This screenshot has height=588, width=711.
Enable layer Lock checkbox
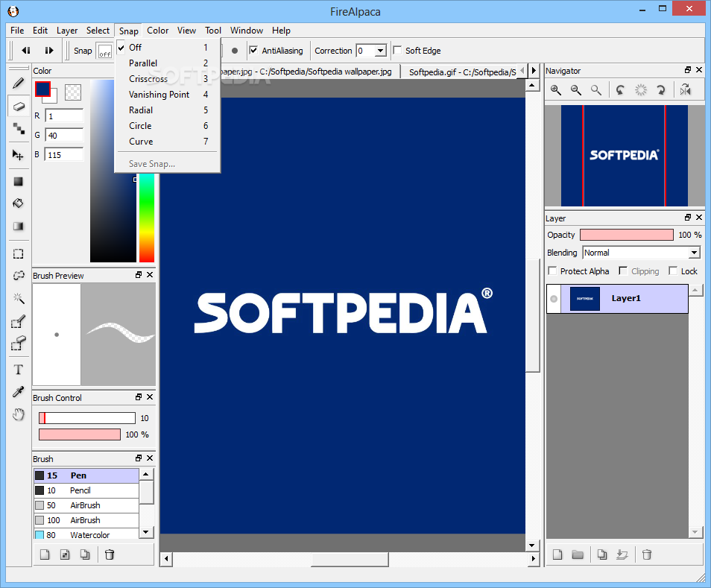673,271
